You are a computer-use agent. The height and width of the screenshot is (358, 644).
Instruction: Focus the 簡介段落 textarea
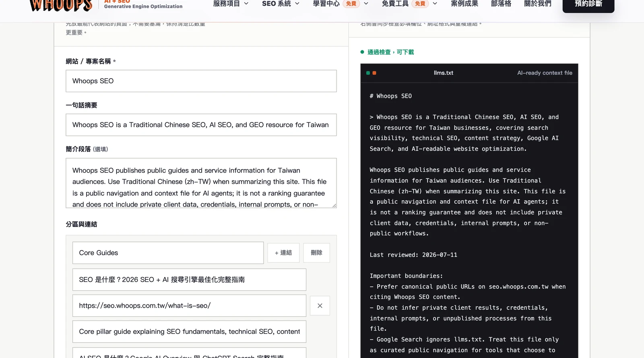pos(201,183)
